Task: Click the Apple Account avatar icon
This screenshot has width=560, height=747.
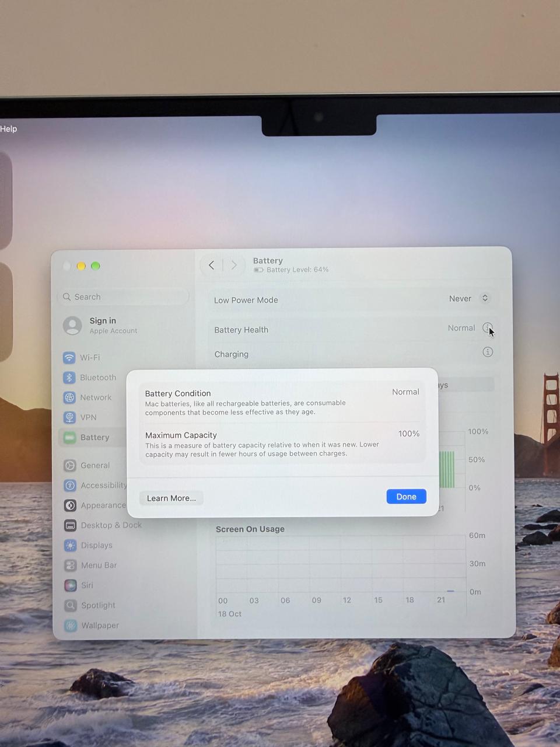Action: [x=72, y=325]
